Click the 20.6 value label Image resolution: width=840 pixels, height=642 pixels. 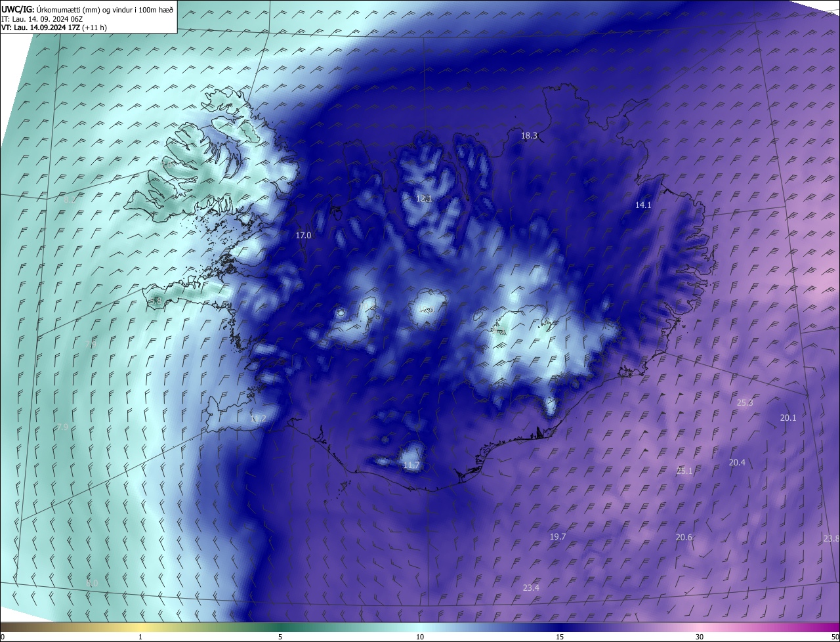pos(684,538)
